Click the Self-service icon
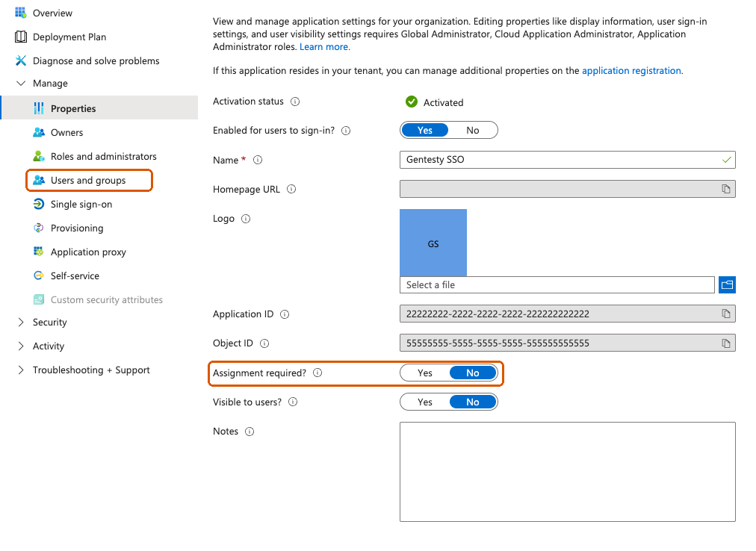Screen dimensions: 756x551 (x=39, y=275)
